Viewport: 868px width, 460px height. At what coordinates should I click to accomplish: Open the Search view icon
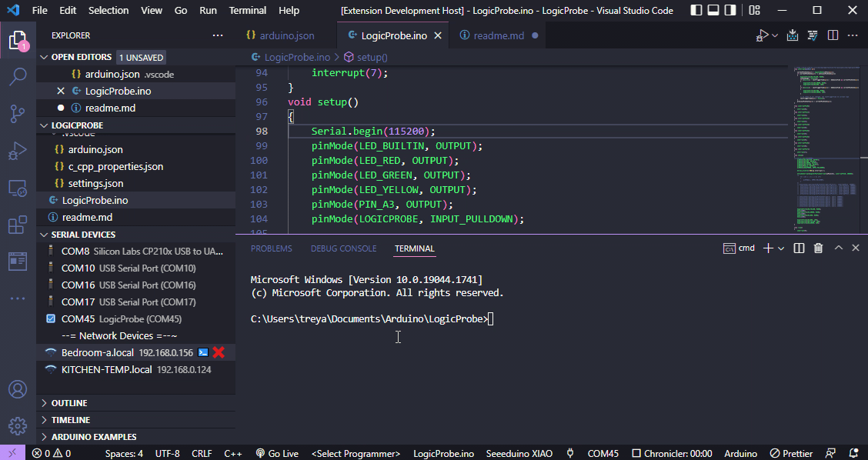tap(18, 76)
